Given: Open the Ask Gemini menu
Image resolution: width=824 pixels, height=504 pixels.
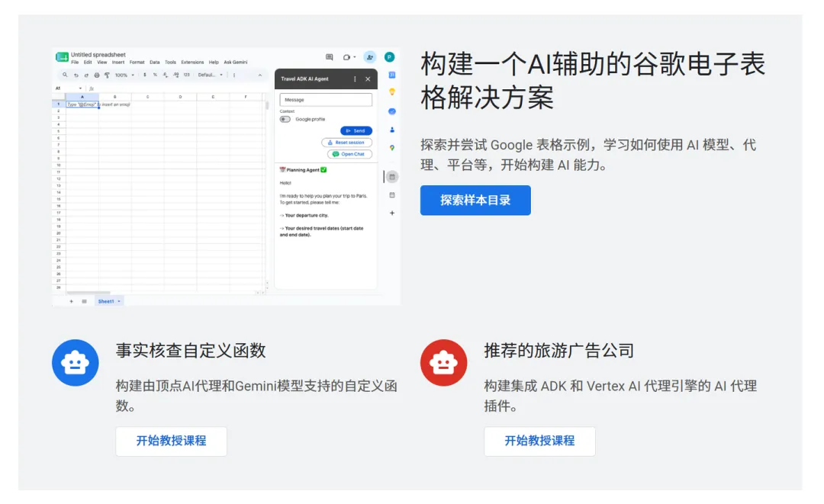Looking at the screenshot, I should 236,63.
